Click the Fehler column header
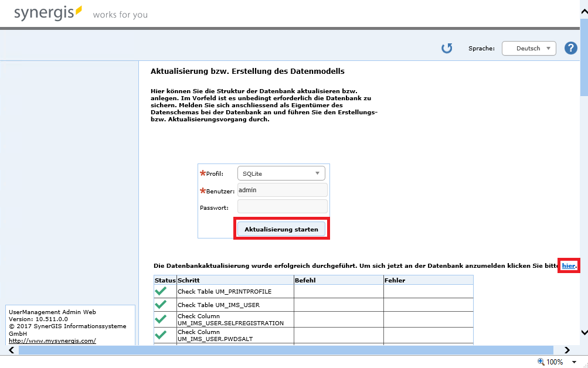This screenshot has height=368, width=588. [394, 280]
